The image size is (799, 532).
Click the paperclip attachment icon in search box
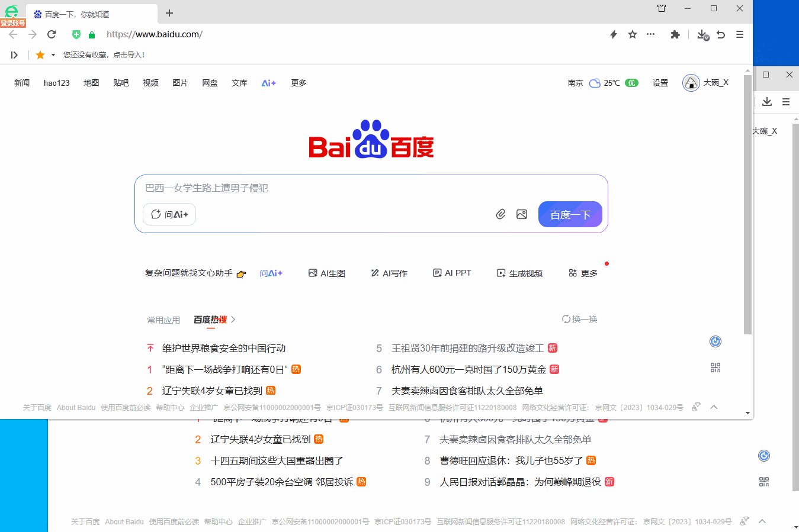500,214
